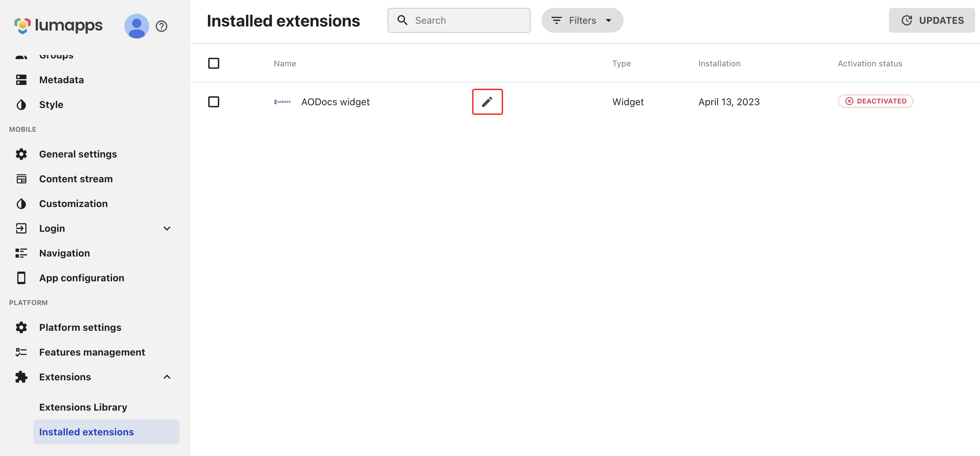Click the pencil edit icon for AODocs widget
This screenshot has width=980, height=456.
pos(487,102)
